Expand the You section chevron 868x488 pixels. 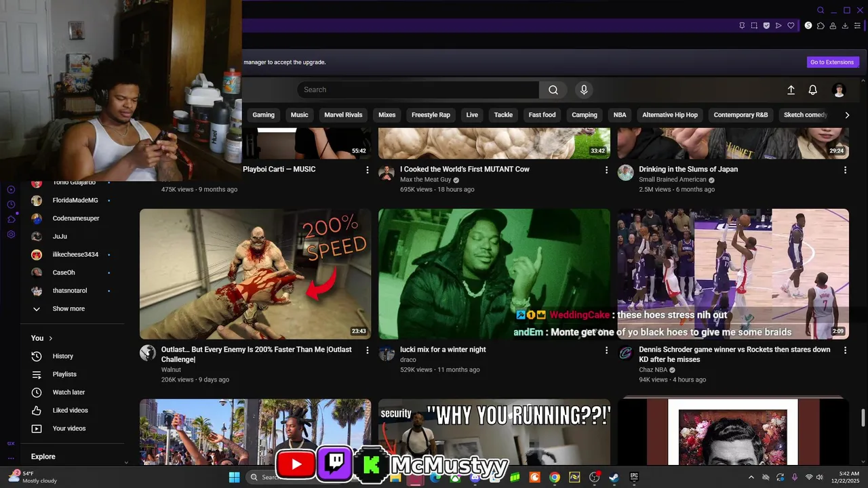50,338
